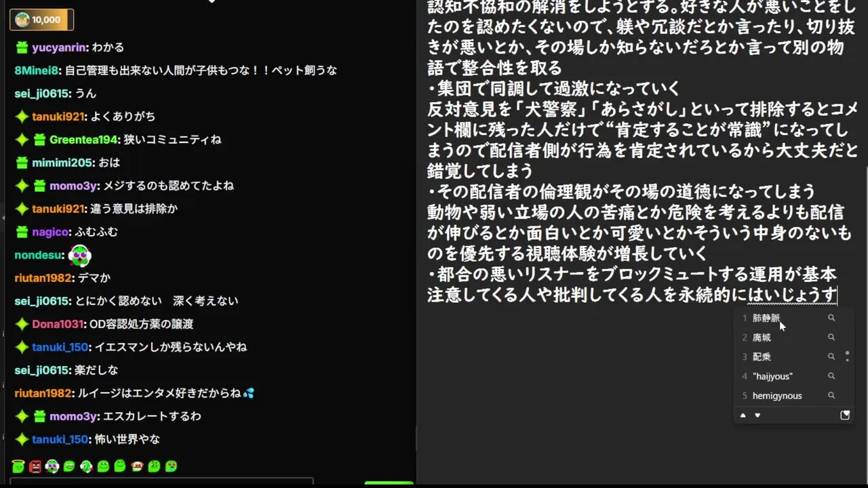868x488 pixels.
Task: Go to previous candidate page with up arrow
Action: pos(743,415)
